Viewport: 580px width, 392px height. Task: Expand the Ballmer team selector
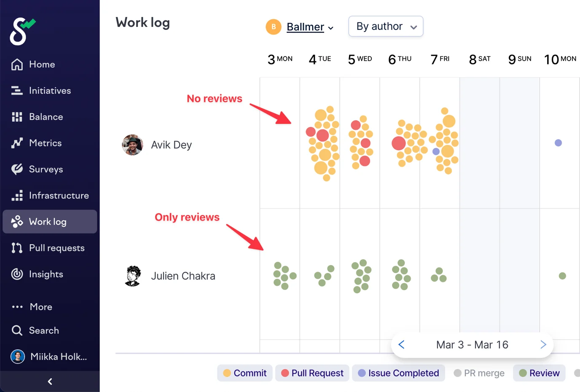pyautogui.click(x=331, y=27)
